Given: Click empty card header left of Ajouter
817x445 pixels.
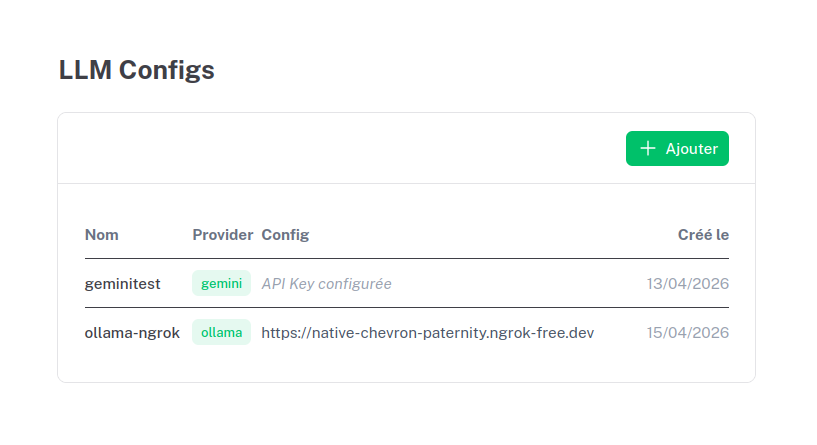Looking at the screenshot, I should (340, 148).
